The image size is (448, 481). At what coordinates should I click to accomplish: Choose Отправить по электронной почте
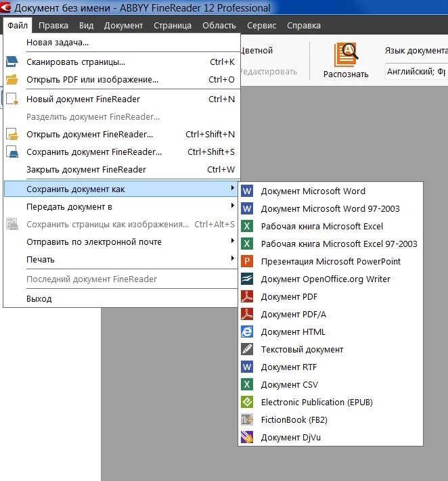pos(121,242)
